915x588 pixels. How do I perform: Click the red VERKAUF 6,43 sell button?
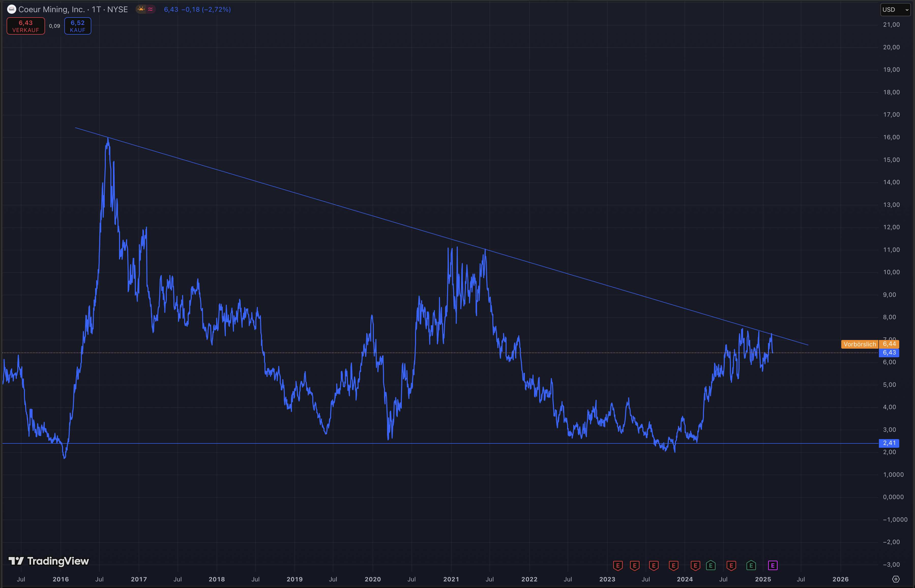[26, 26]
